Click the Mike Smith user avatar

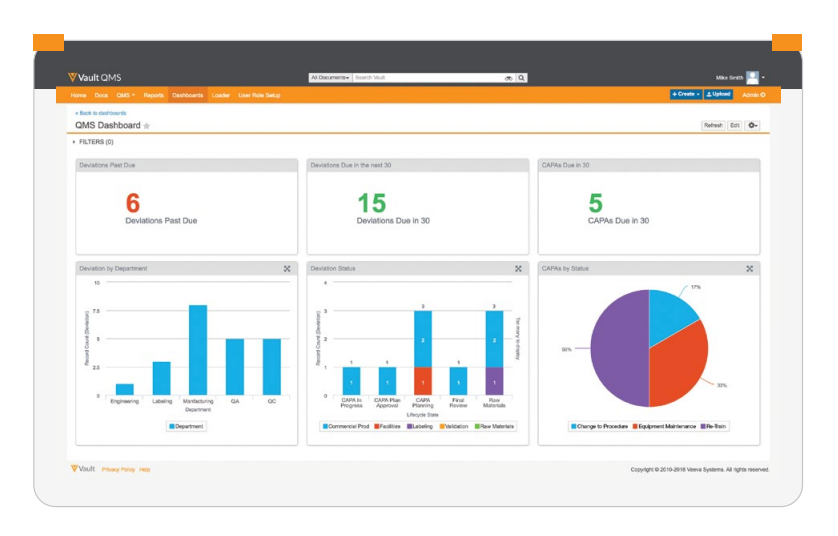click(x=752, y=77)
